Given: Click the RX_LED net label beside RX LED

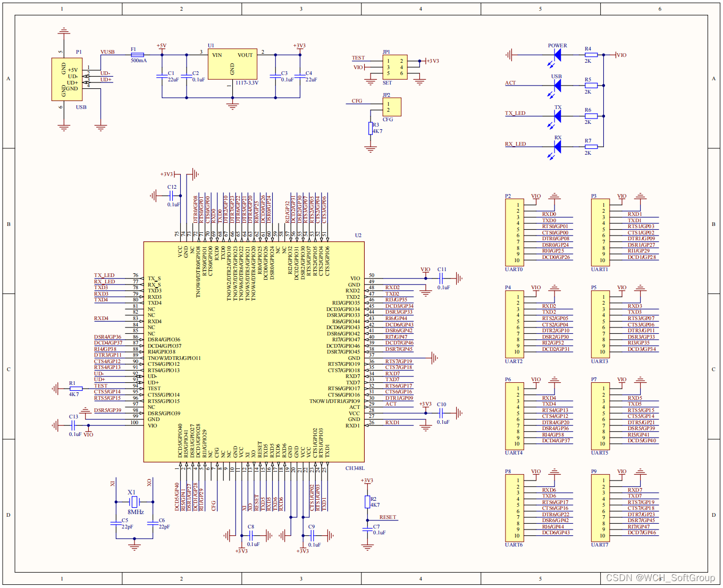Looking at the screenshot, I should point(515,144).
